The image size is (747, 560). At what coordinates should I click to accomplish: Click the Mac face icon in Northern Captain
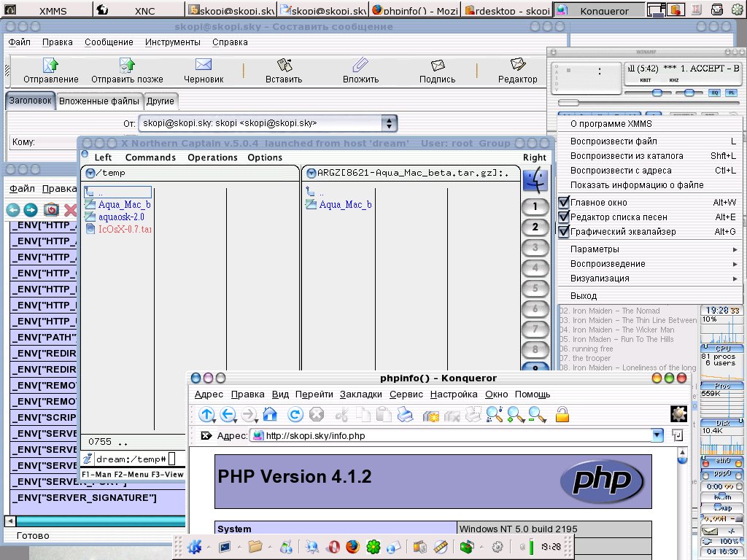click(535, 180)
